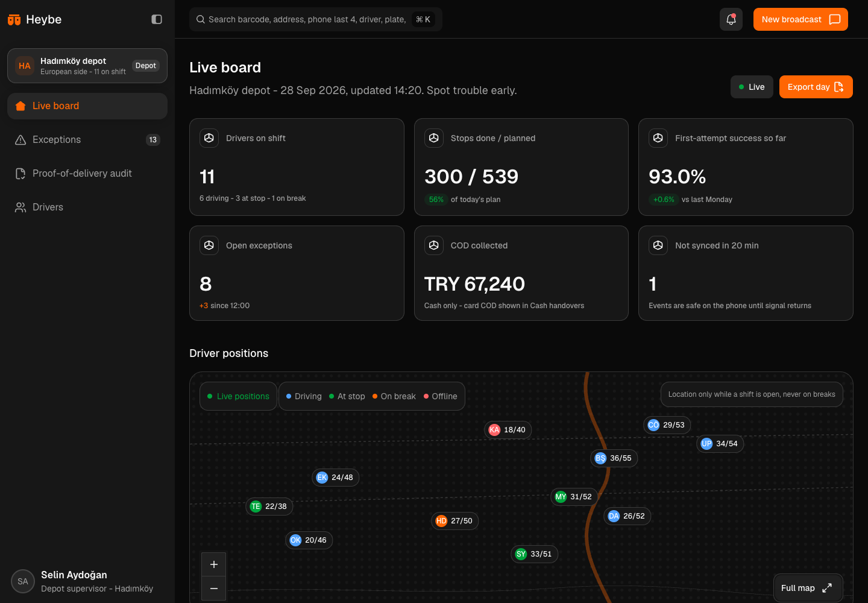The width and height of the screenshot is (868, 603).
Task: Open Hadımköy depot switcher
Action: (87, 66)
